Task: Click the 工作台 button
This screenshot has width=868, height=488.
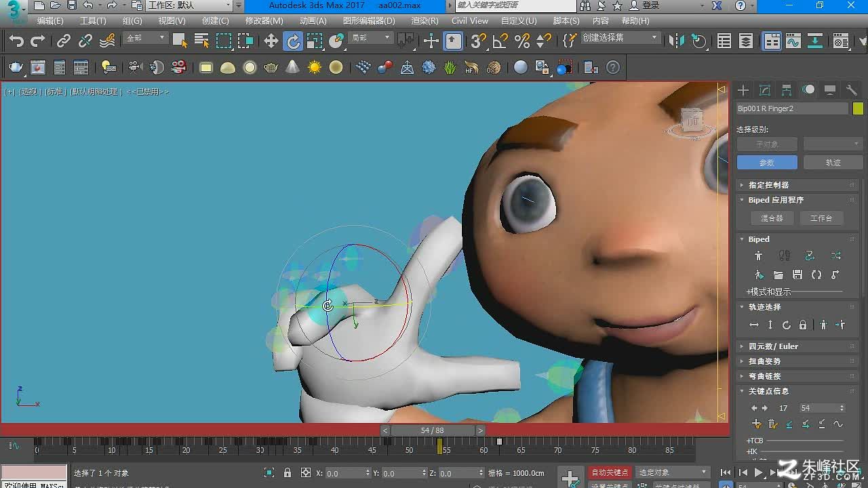Action: click(821, 218)
